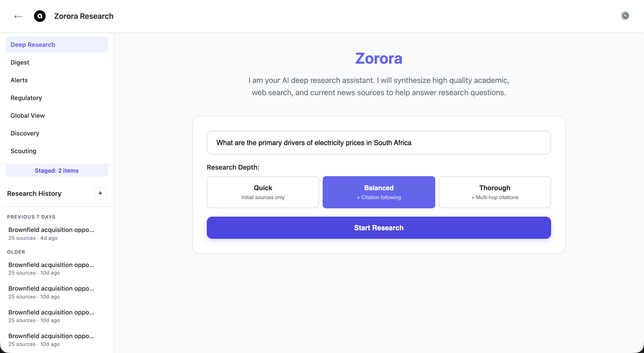
Task: Select Quick research depth option
Action: click(263, 192)
